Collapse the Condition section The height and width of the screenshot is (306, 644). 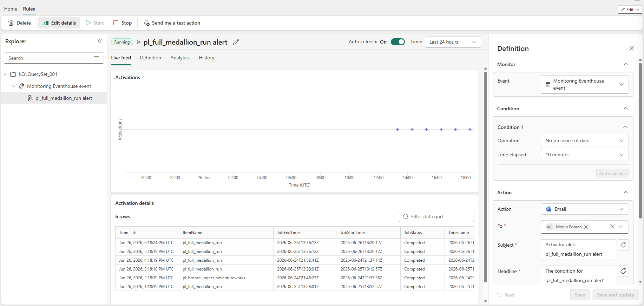(x=626, y=109)
